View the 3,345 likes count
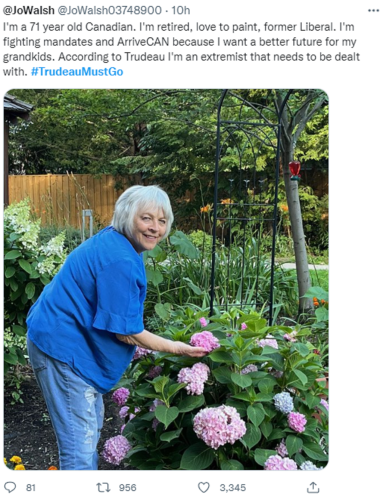Image resolution: width=380 pixels, height=500 pixels. 232,488
